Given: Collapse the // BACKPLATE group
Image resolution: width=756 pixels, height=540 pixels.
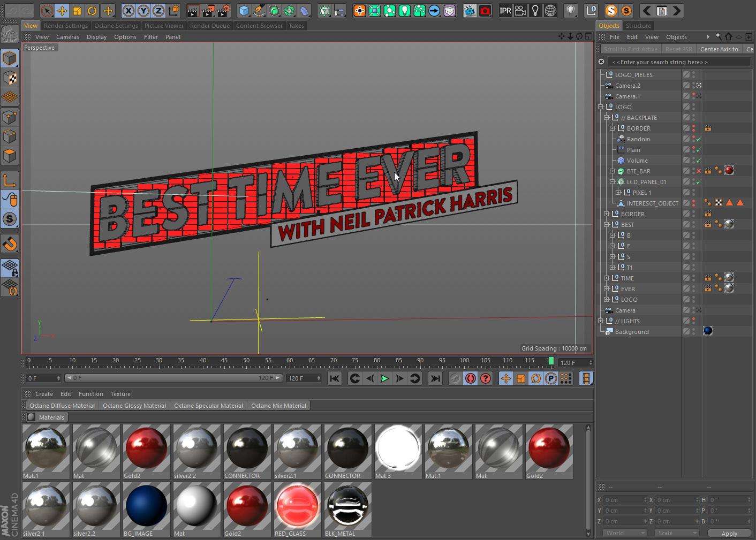Looking at the screenshot, I should (607, 118).
